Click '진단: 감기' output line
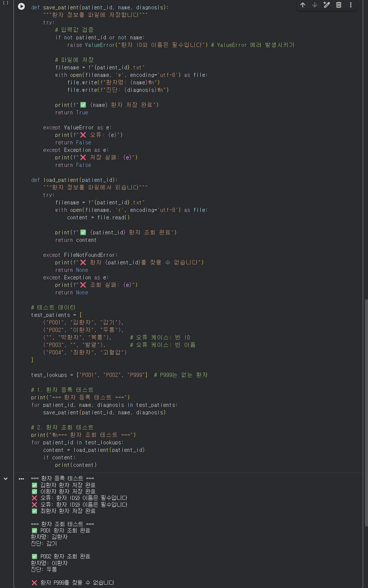The image size is (368, 588). (x=44, y=544)
